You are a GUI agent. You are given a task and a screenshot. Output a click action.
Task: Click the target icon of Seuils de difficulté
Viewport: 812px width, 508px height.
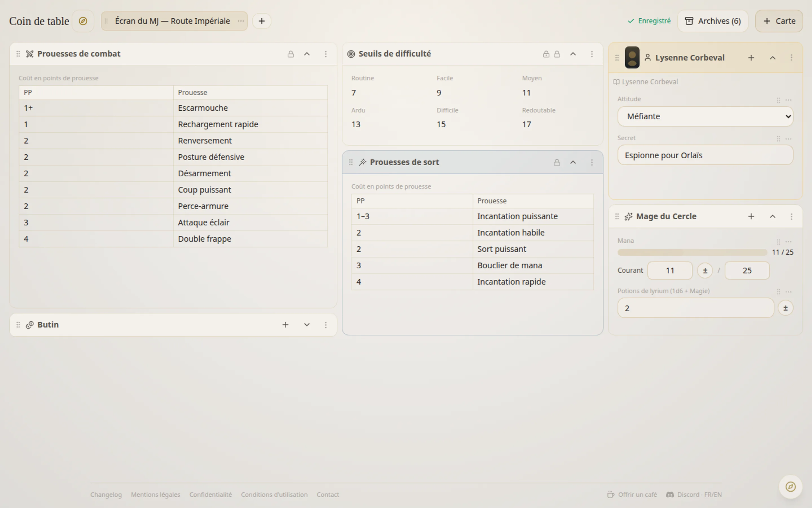(x=351, y=54)
